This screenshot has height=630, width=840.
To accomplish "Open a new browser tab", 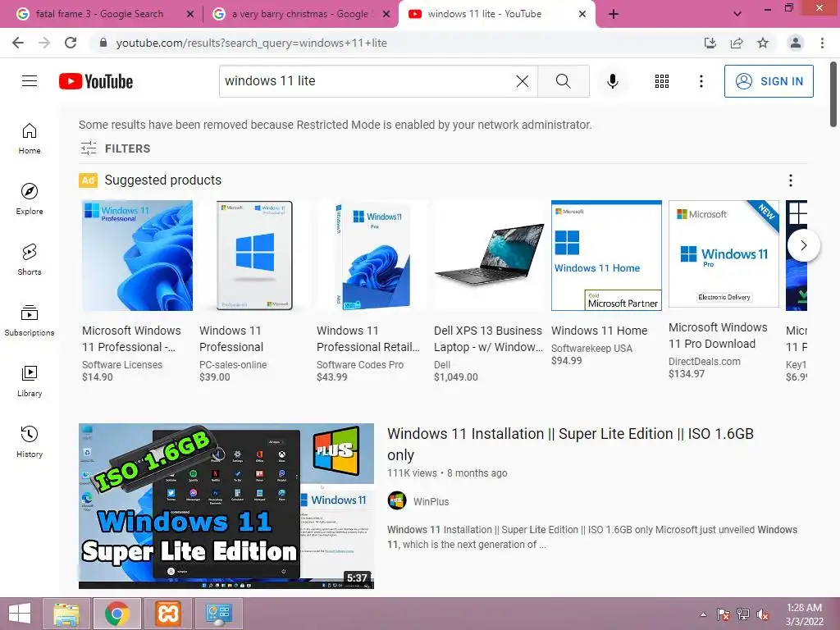I will [x=614, y=14].
